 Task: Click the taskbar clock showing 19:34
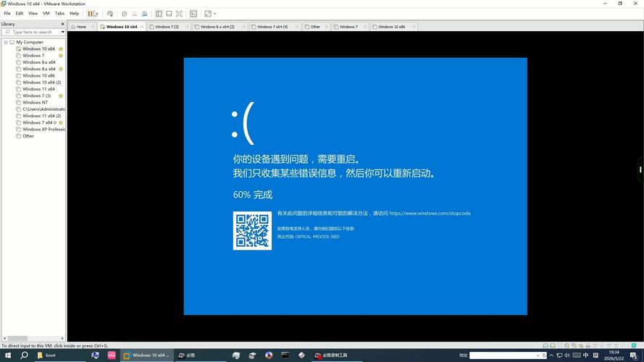614,355
